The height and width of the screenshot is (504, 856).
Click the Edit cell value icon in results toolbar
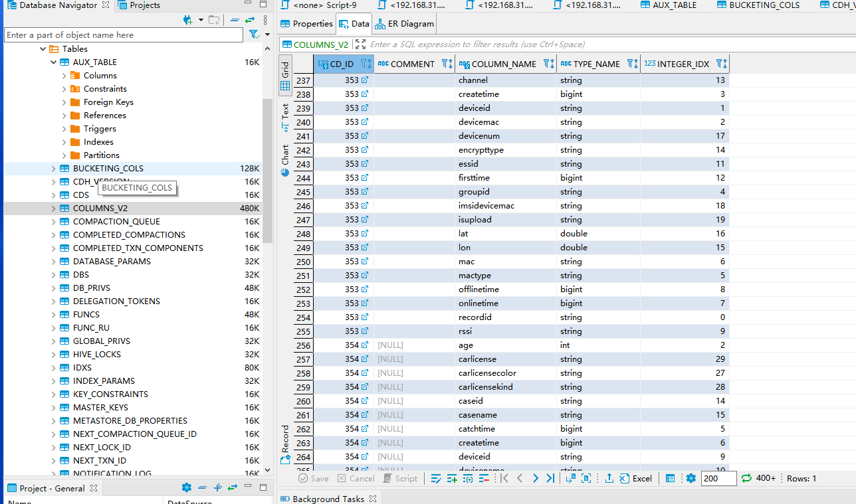436,478
